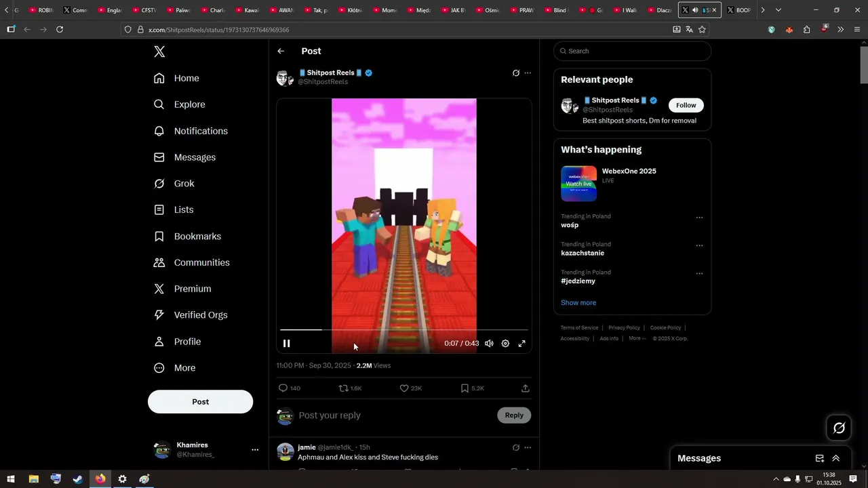868x488 pixels.
Task: Go back with the Post arrow
Action: pos(281,52)
